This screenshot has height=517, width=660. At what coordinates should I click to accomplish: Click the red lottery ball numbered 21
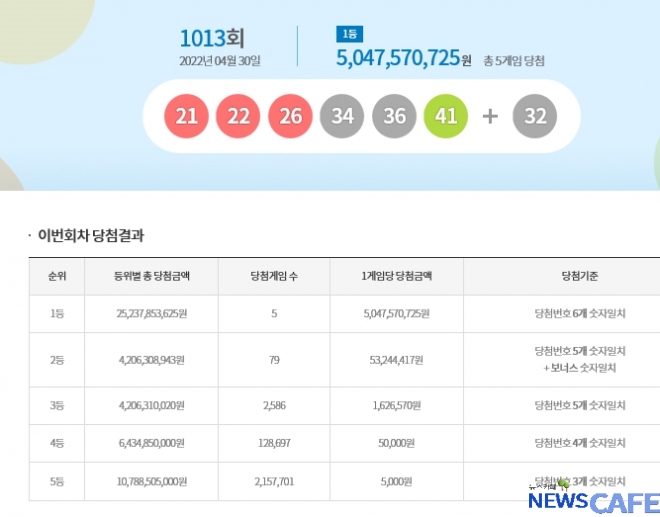[x=186, y=117]
